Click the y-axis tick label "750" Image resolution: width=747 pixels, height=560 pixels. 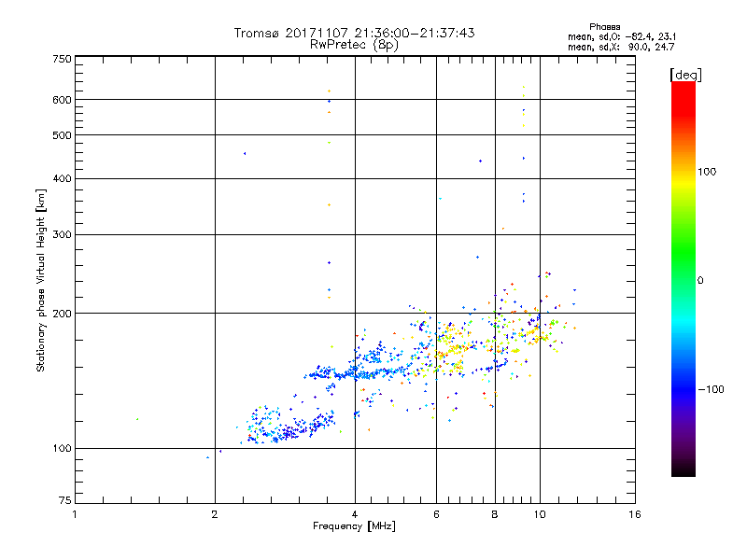62,59
